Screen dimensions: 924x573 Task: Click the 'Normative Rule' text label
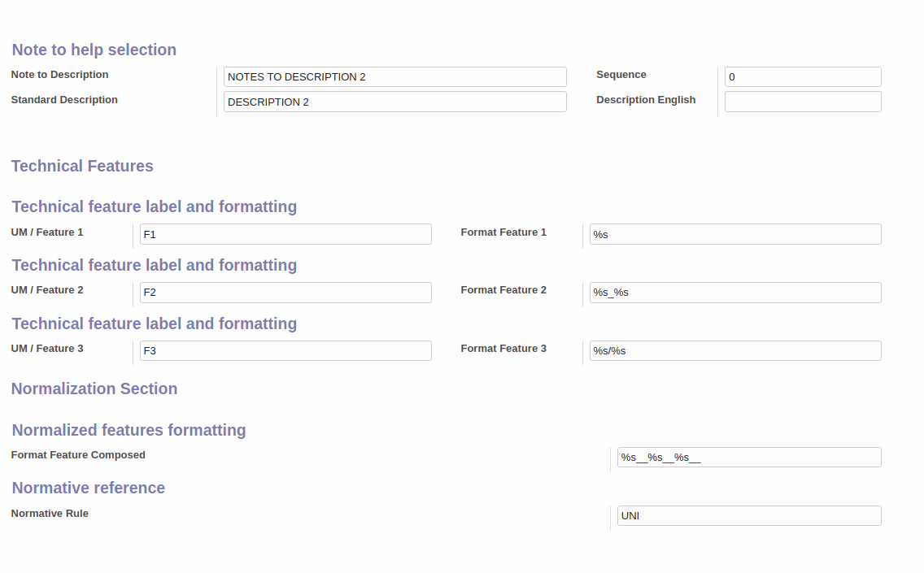tap(50, 514)
